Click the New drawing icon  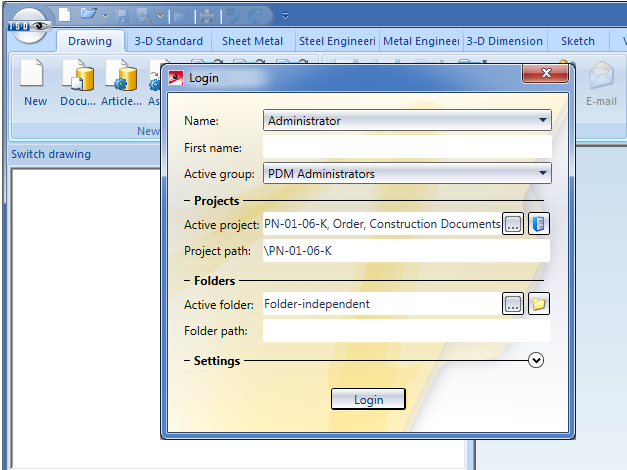pyautogui.click(x=35, y=78)
